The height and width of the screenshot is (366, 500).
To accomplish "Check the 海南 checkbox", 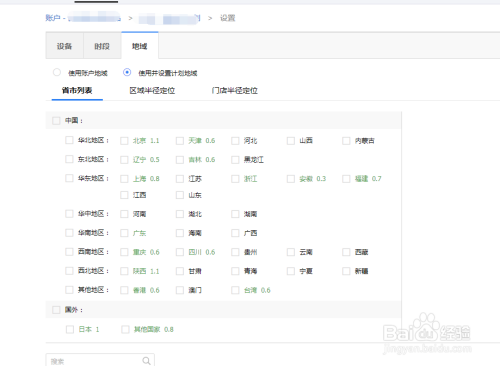I will [x=180, y=233].
